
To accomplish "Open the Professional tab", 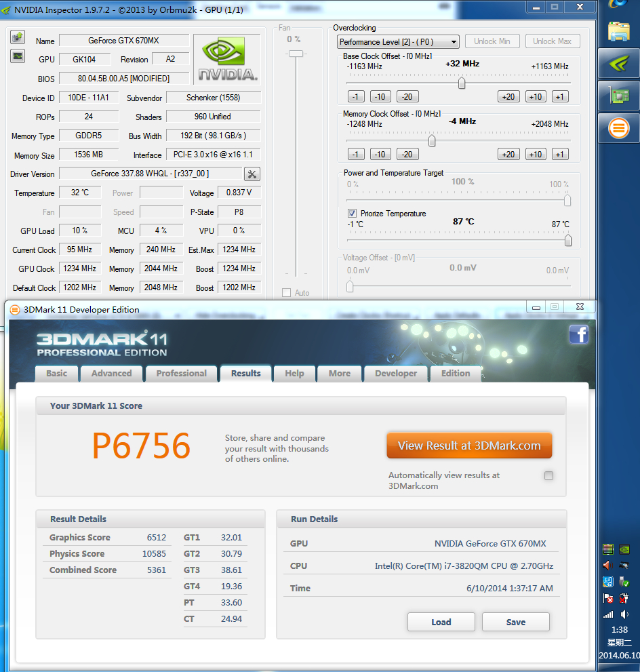I will [181, 373].
